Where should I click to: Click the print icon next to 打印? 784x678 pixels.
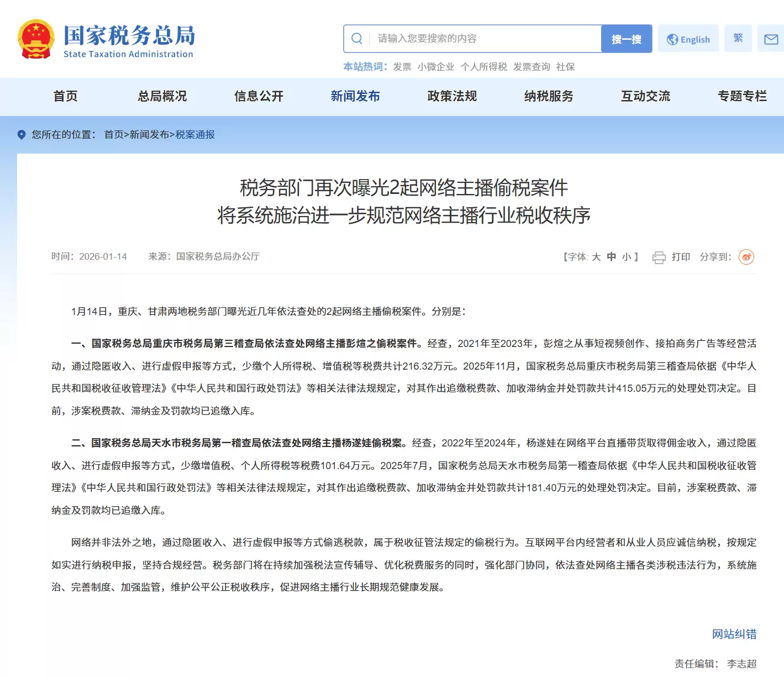pyautogui.click(x=659, y=256)
